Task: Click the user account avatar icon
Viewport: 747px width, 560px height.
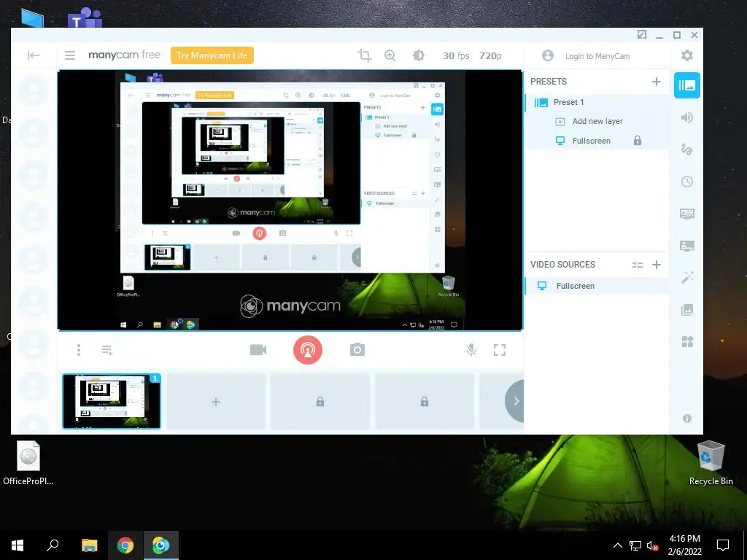Action: 548,55
